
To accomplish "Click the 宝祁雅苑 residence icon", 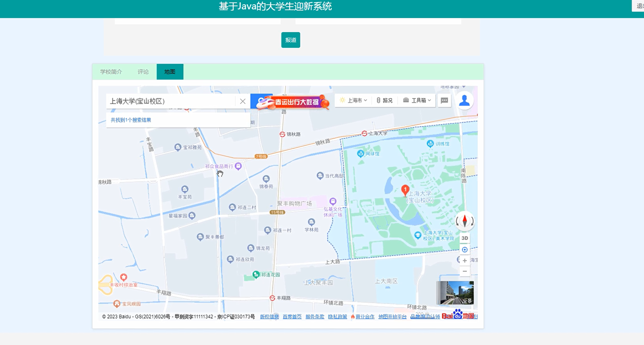I will click(178, 147).
